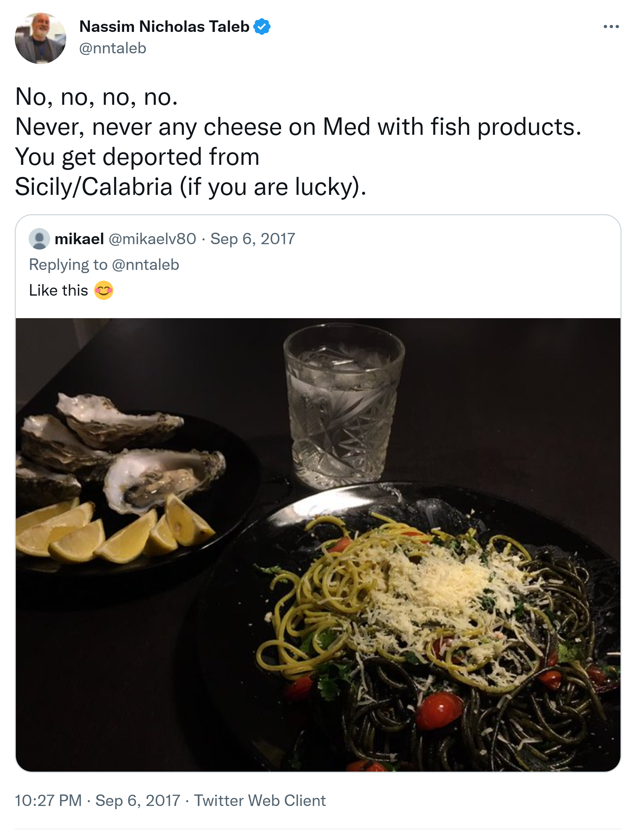Click the blushing smile emoji
This screenshot has height=840, width=632.
(104, 290)
